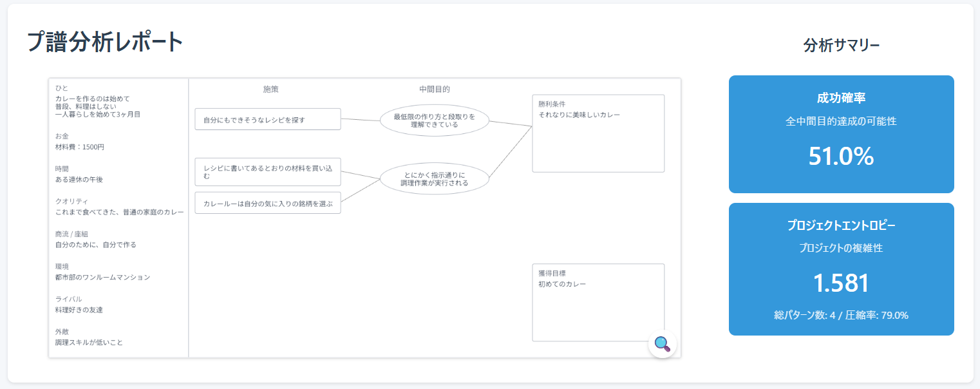Click the 獲得目標 box in the diagram

(x=598, y=302)
